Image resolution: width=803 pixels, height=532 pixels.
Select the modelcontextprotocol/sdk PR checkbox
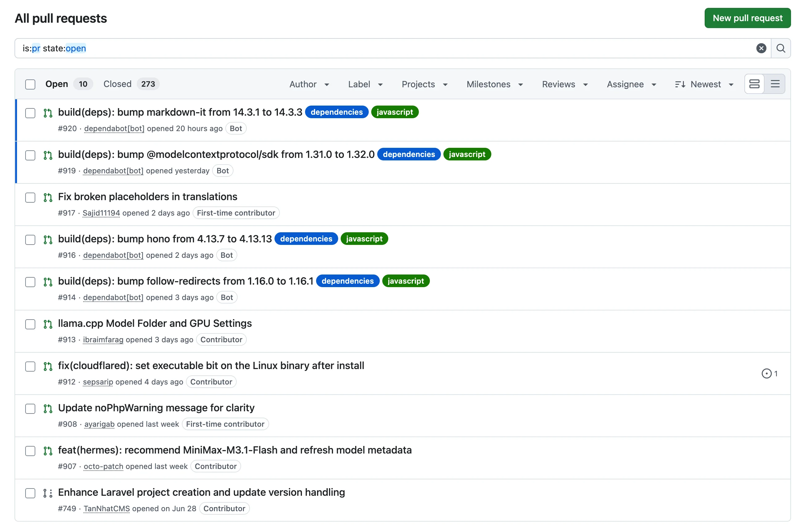(30, 155)
